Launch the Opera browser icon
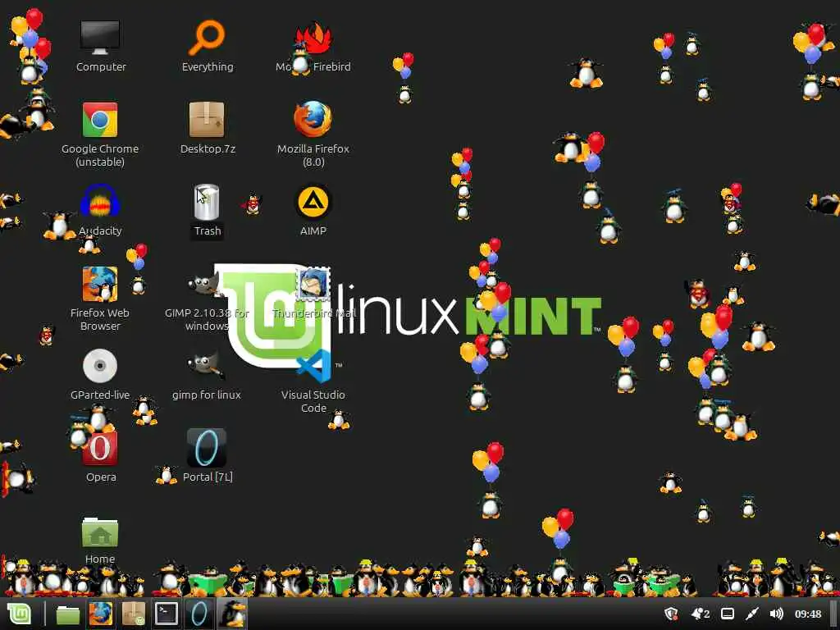Viewport: 840px width, 630px height. 100,449
